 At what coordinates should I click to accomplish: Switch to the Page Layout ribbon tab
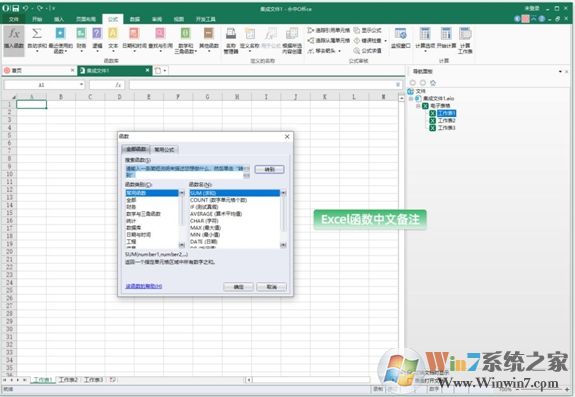point(85,19)
